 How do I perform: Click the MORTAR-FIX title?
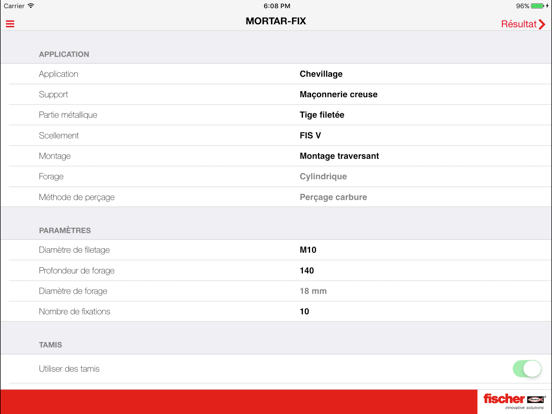[276, 21]
